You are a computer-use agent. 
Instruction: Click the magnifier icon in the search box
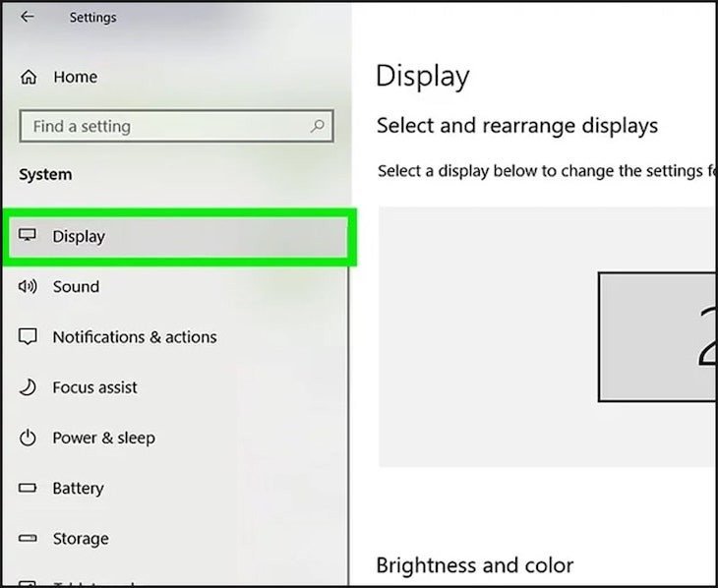coord(318,126)
